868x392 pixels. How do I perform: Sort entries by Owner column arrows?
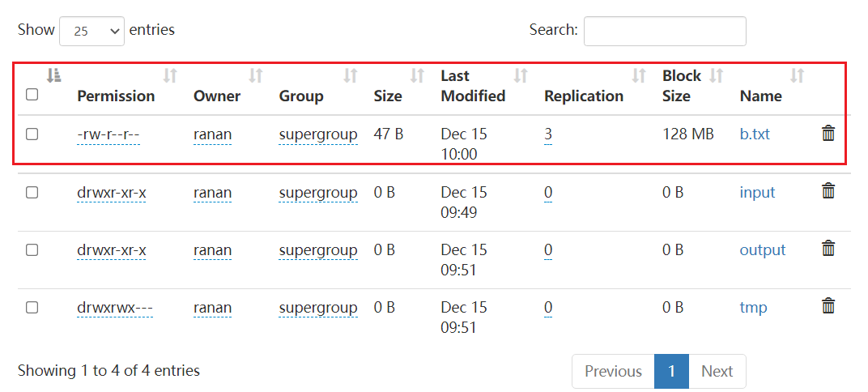click(x=255, y=76)
